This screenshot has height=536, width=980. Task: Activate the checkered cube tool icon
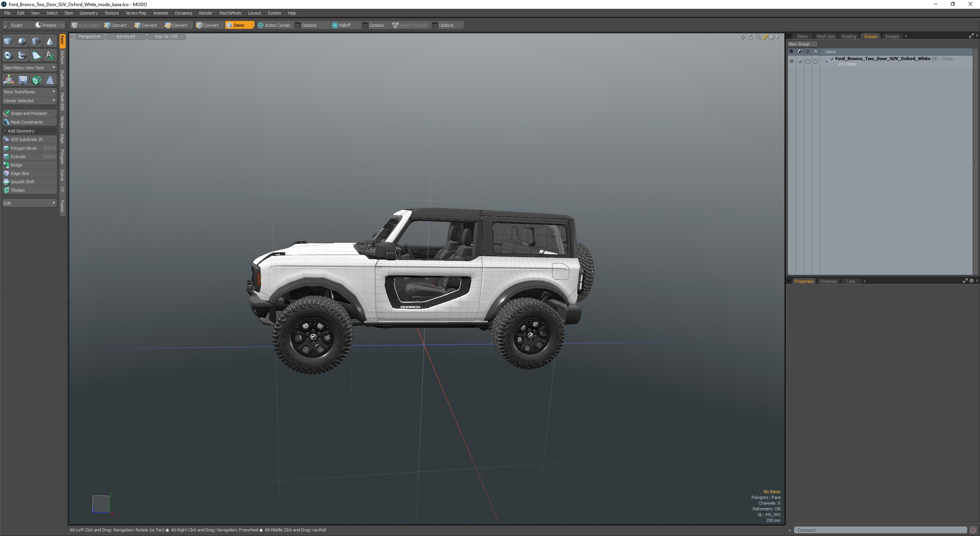36,80
